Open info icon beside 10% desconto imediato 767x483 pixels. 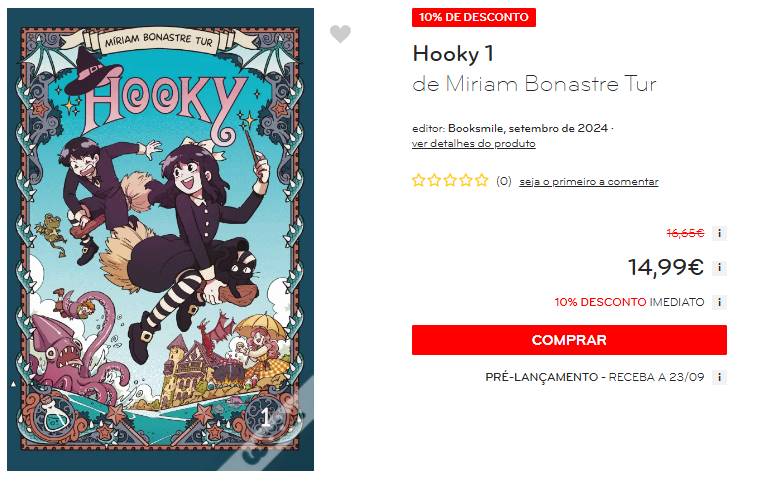coord(719,302)
